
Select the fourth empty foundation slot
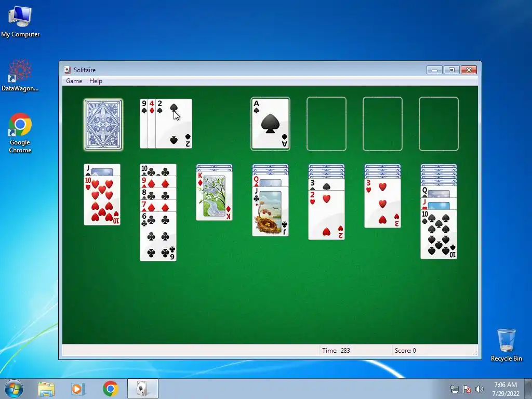click(438, 124)
